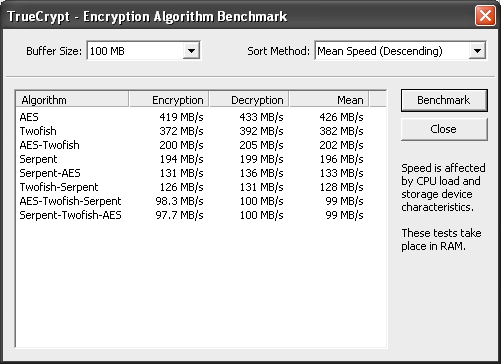Click the Close button

point(444,129)
